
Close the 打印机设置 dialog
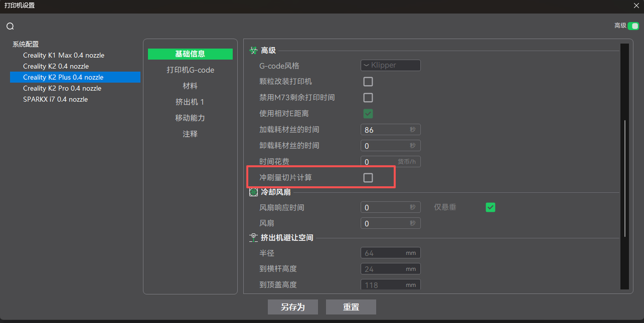[636, 6]
